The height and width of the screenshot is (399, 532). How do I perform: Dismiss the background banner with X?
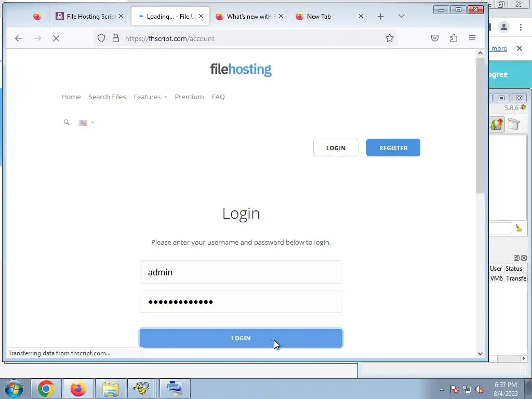[520, 48]
